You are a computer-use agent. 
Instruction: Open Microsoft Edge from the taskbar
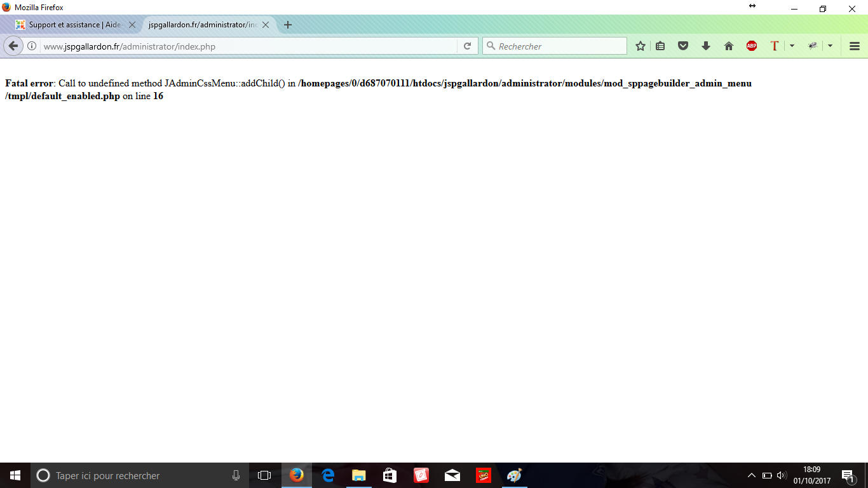pos(328,475)
